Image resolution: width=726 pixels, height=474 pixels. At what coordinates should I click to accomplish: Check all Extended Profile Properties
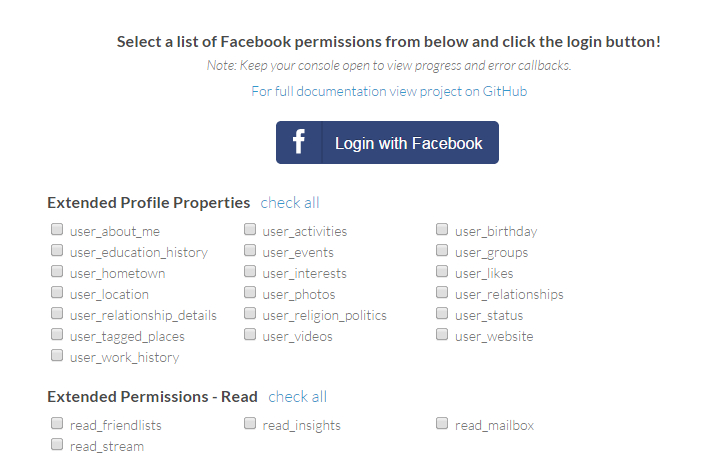coord(290,202)
